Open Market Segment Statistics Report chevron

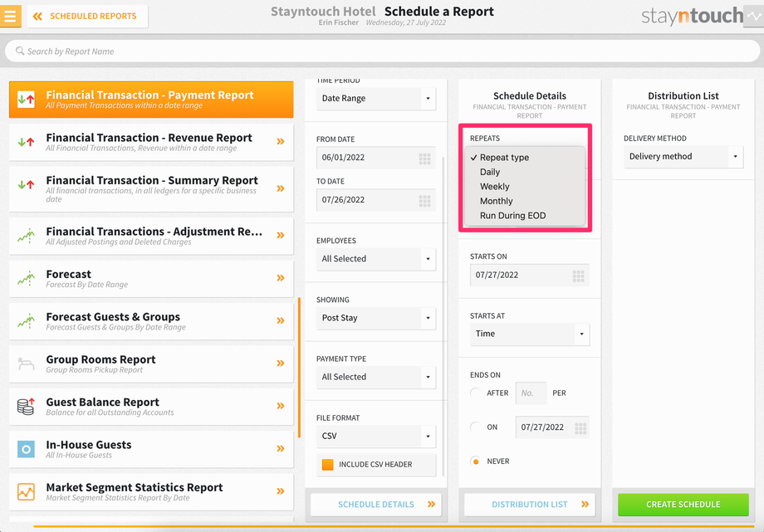281,491
